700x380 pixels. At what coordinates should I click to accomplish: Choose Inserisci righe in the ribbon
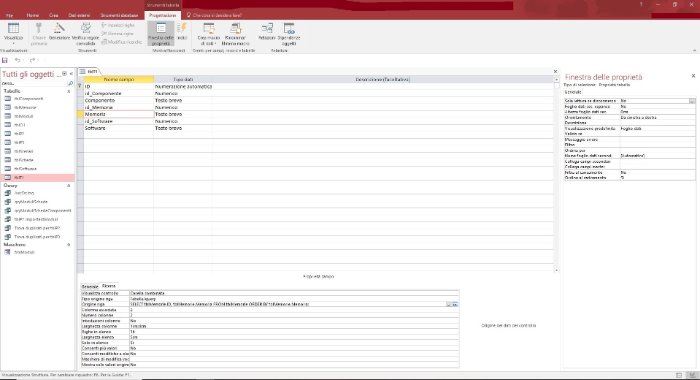pos(117,25)
